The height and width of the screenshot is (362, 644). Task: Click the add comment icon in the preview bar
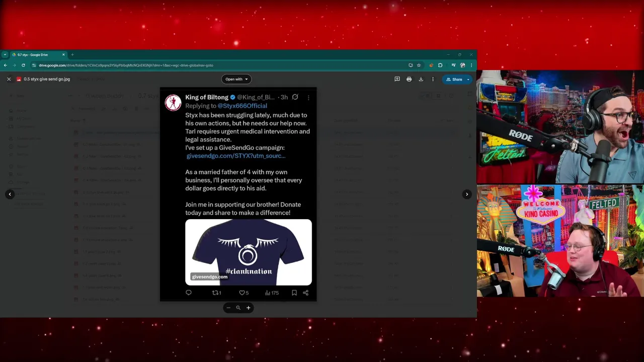coord(397,79)
